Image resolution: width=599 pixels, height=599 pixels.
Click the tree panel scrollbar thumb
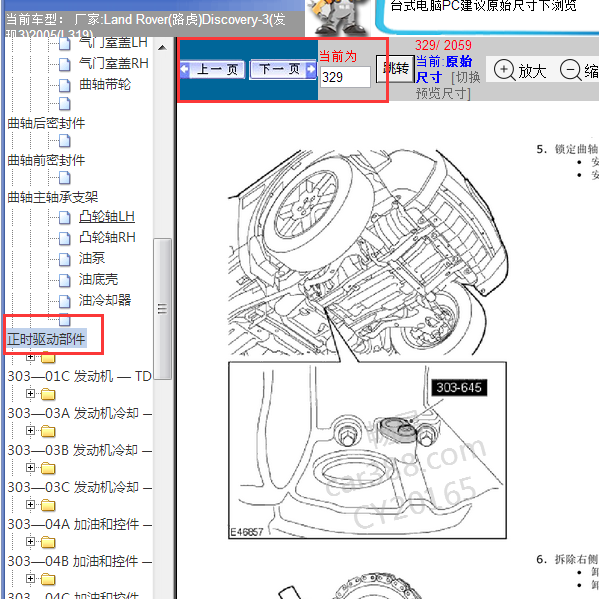coord(162,309)
